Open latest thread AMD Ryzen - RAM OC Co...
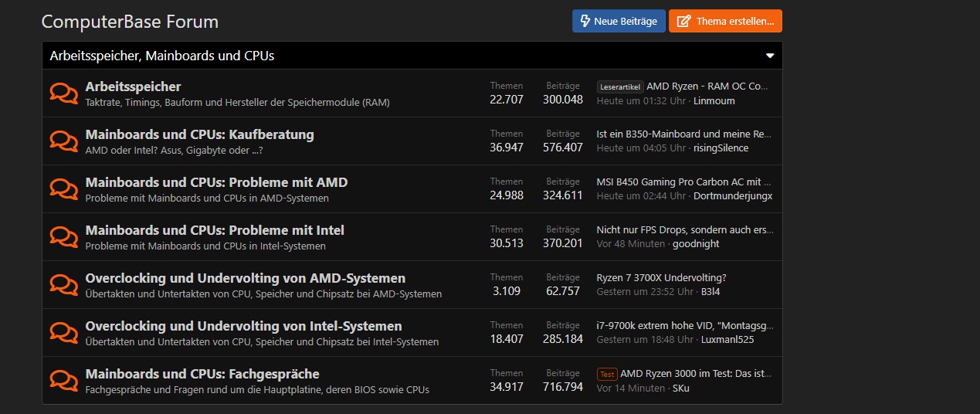980x414 pixels. [x=708, y=87]
